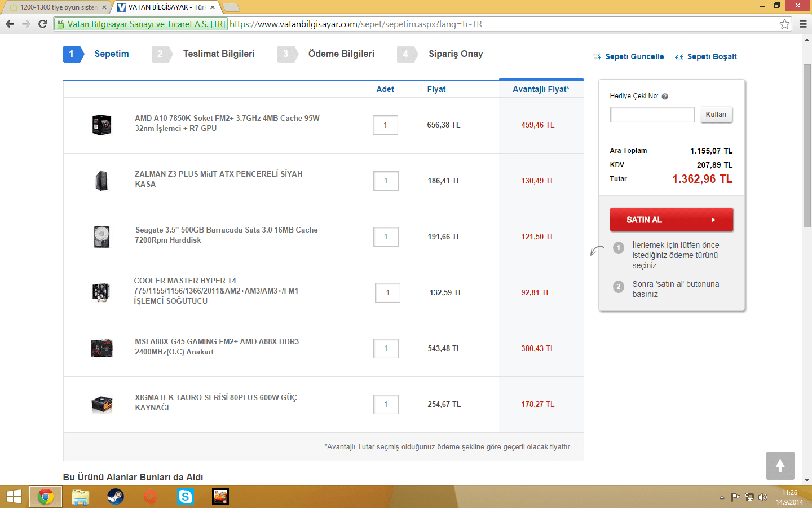This screenshot has height=508, width=812.
Task: Click the Seagate hard disk thumbnail
Action: [102, 237]
